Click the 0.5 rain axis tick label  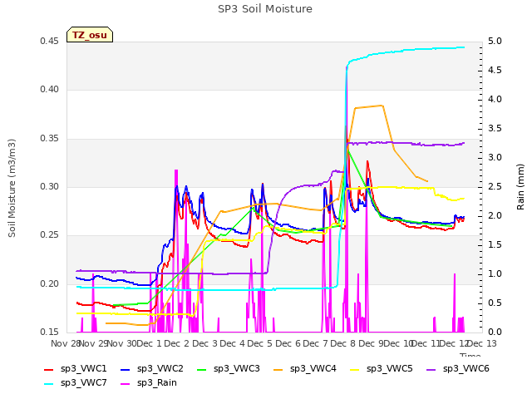(495, 303)
